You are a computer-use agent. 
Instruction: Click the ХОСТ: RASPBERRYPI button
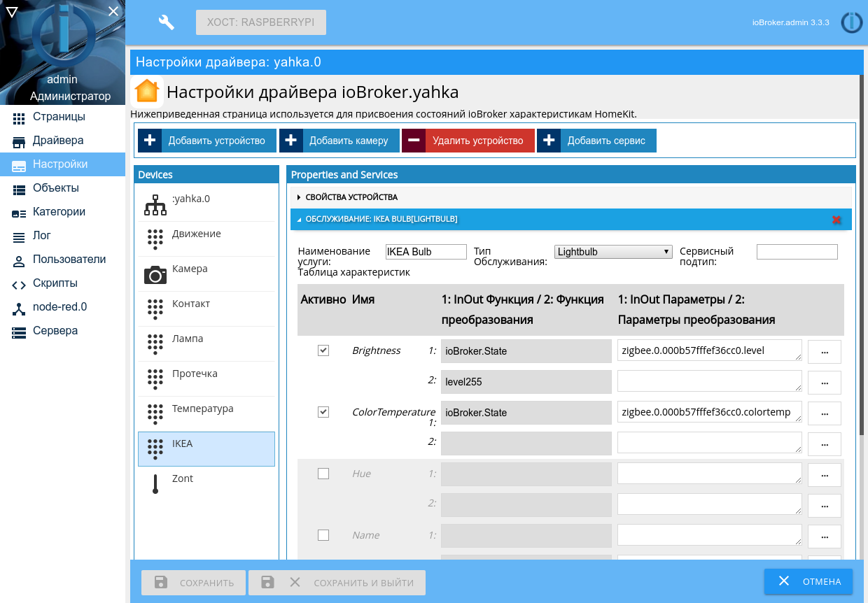pos(261,22)
